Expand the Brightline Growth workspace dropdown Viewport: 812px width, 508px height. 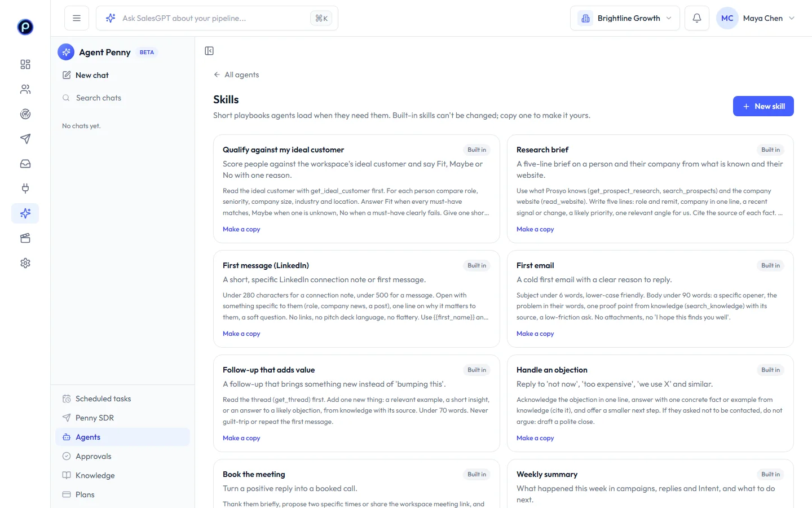(625, 18)
